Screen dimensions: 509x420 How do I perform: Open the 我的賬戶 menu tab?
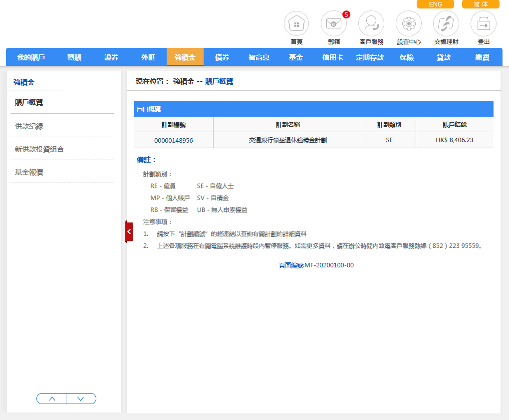click(31, 57)
